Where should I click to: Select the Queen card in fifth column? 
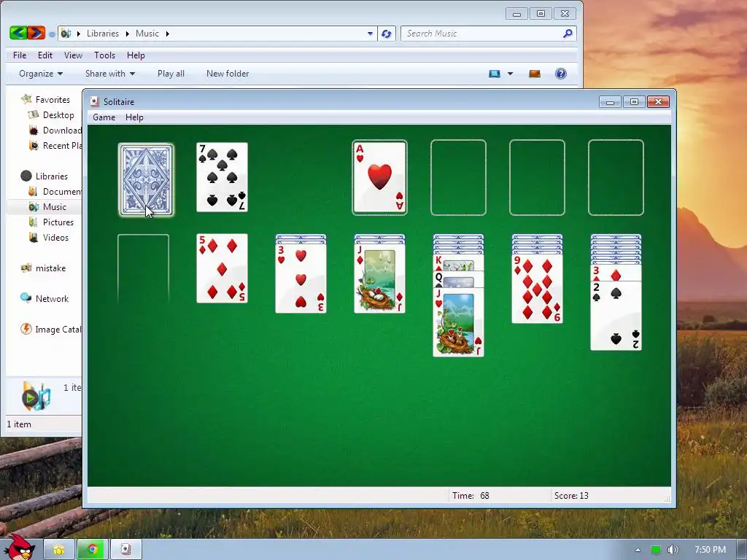tap(458, 279)
